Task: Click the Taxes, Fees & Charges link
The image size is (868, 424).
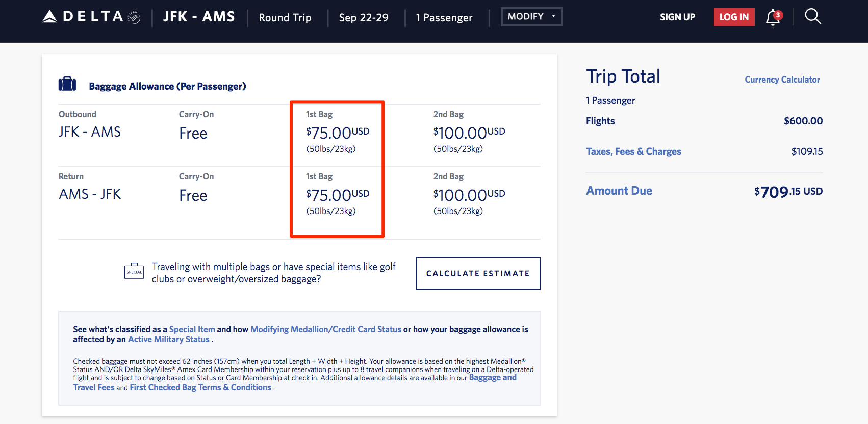Action: point(633,151)
